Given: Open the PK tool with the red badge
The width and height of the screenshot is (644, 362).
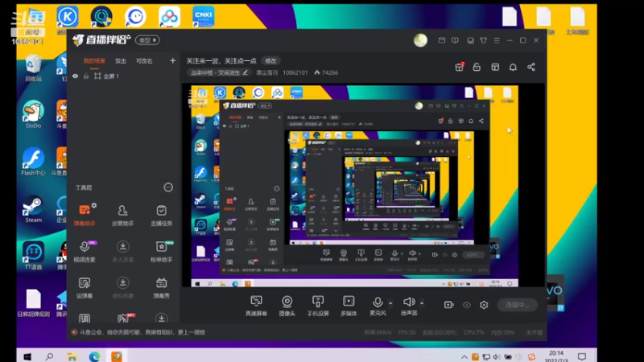Looking at the screenshot, I should [123, 318].
